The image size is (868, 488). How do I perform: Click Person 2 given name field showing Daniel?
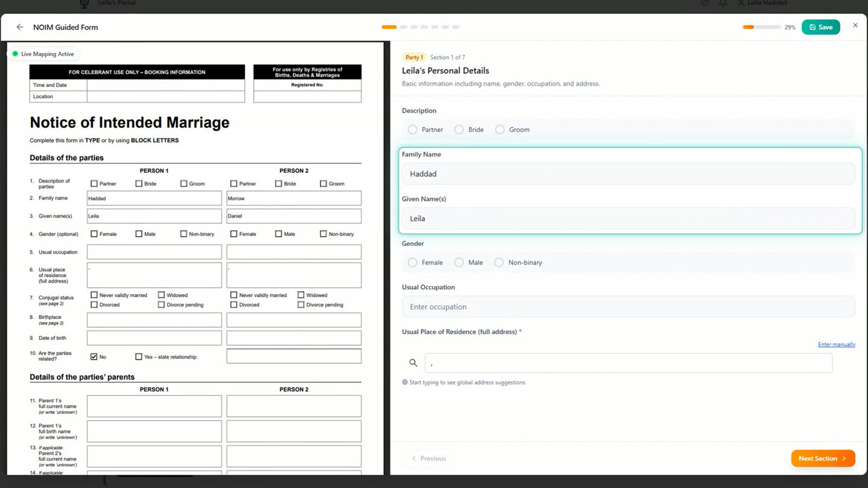[x=294, y=216]
